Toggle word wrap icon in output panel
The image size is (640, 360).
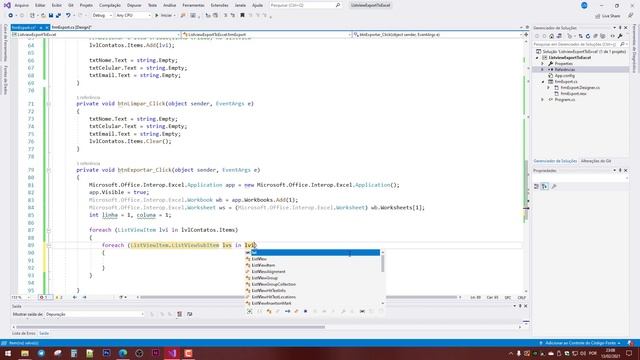[x=189, y=314]
